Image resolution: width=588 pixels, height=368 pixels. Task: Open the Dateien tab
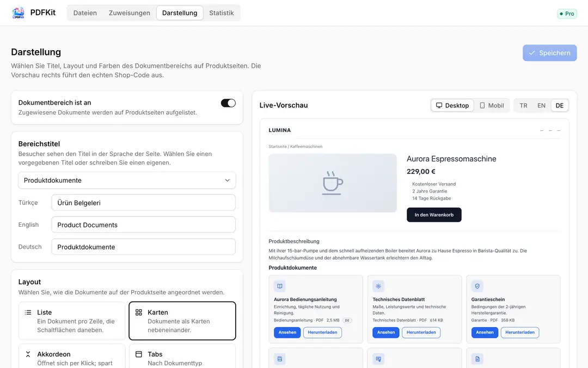[85, 13]
